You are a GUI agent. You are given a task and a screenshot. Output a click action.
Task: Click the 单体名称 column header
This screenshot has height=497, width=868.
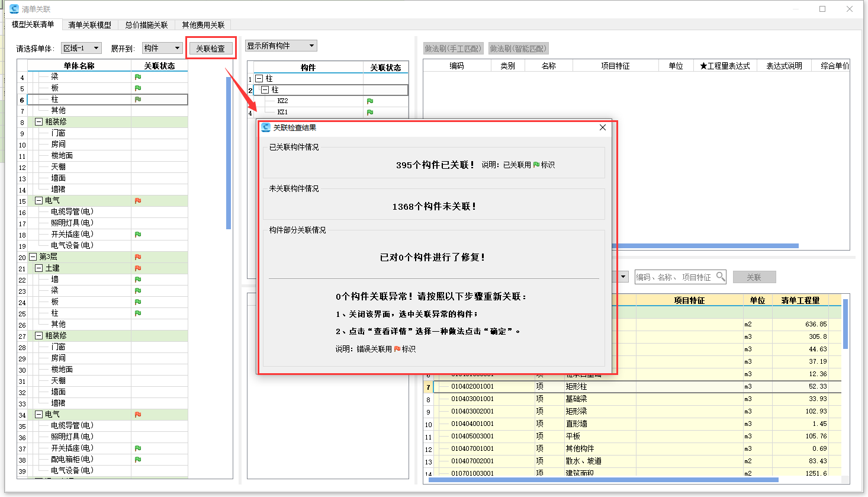79,66
